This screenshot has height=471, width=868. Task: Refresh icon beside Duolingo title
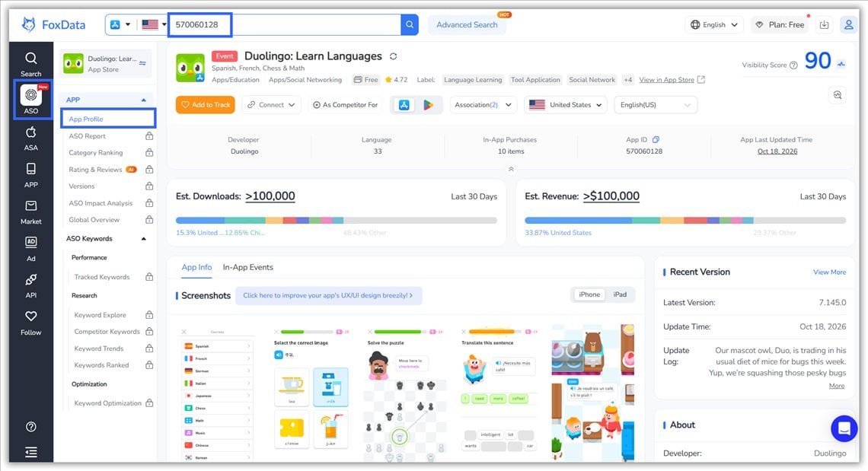point(393,56)
